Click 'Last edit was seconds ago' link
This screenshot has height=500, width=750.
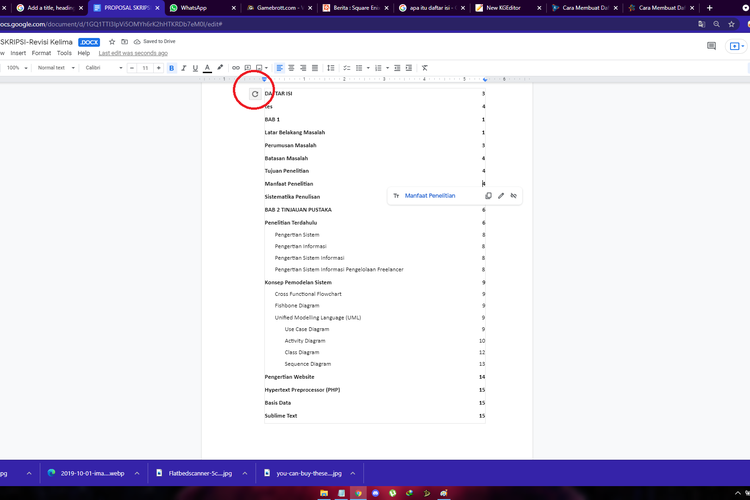coord(133,53)
